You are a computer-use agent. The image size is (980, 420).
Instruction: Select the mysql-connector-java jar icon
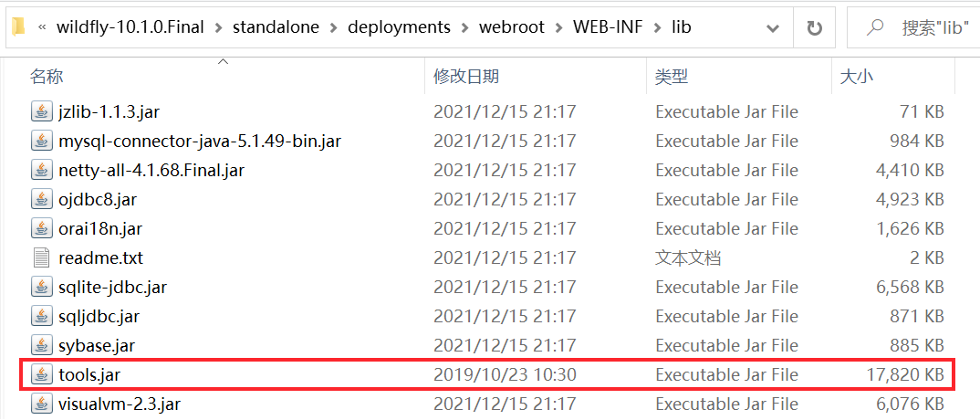point(41,142)
